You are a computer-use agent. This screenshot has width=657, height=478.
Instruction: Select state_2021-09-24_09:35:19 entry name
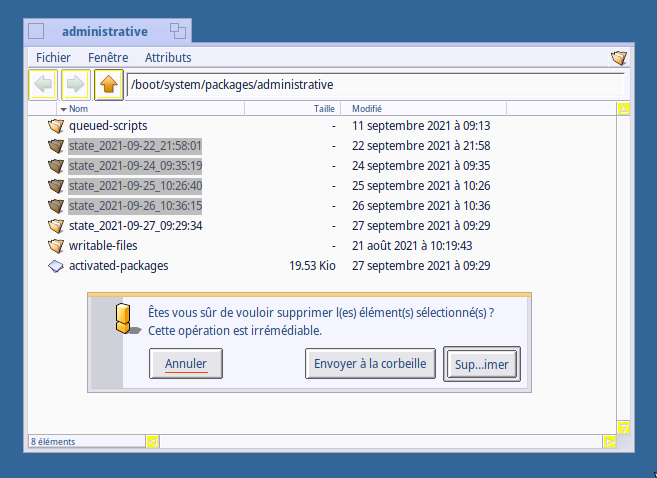[x=135, y=166]
